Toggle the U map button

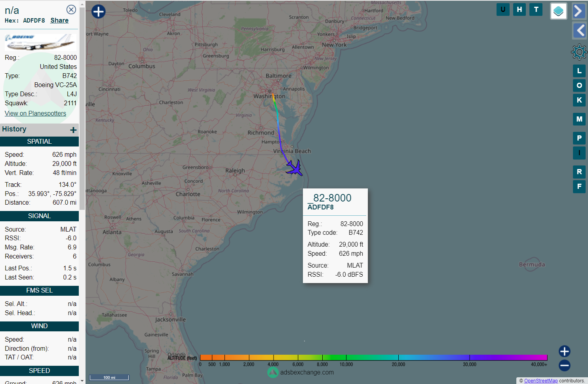[503, 10]
